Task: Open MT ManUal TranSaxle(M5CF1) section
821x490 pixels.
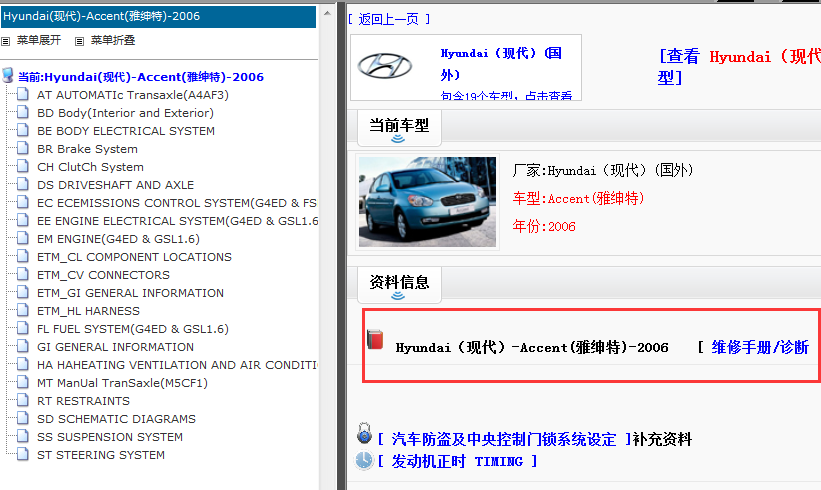Action: click(x=122, y=383)
